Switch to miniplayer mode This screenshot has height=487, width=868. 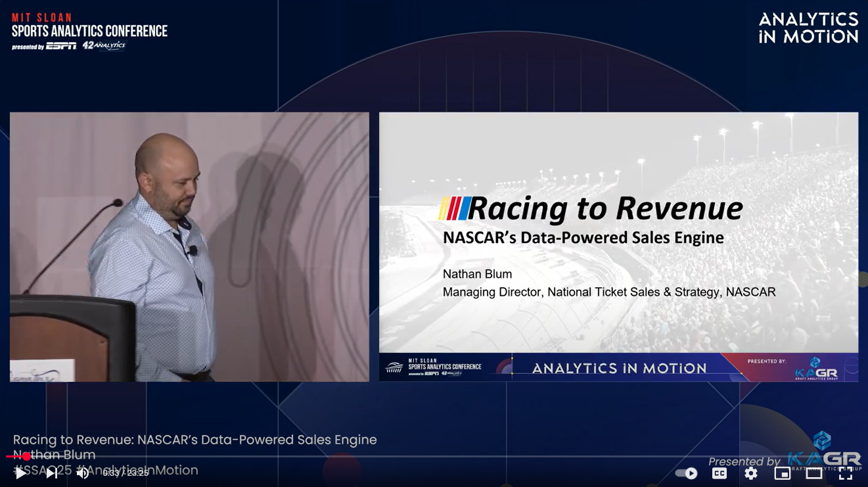coord(783,473)
